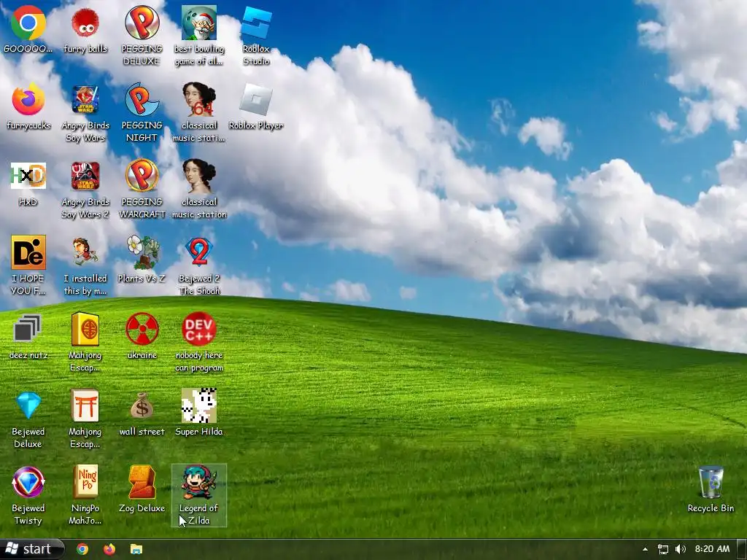Open Firefox from the taskbar
The width and height of the screenshot is (747, 560).
click(x=109, y=549)
